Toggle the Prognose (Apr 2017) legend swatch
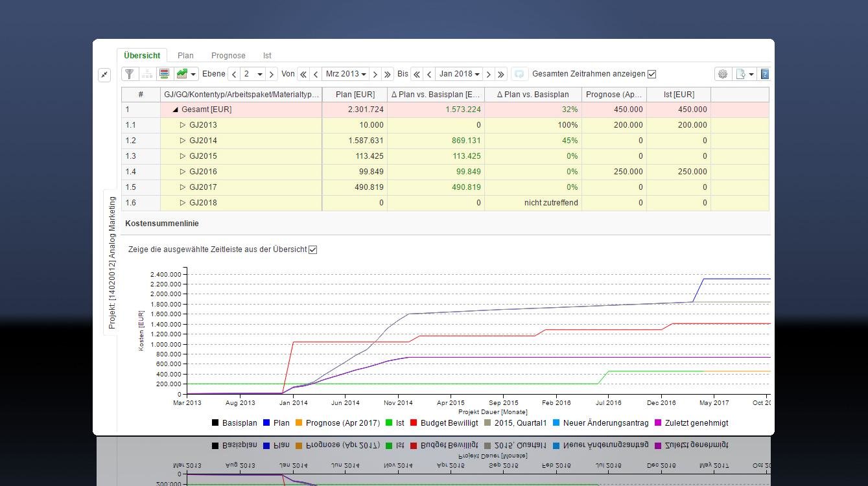The width and height of the screenshot is (868, 486). (x=299, y=423)
